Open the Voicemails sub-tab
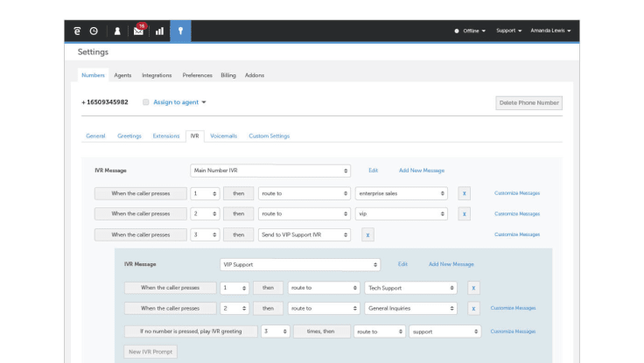Image resolution: width=644 pixels, height=363 pixels. pos(224,136)
